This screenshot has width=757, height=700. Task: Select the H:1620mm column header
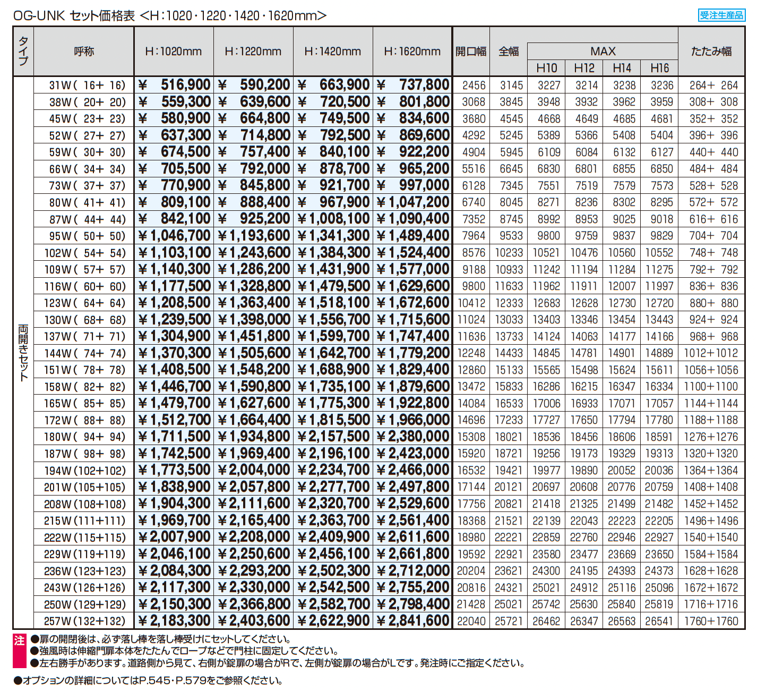(x=412, y=52)
